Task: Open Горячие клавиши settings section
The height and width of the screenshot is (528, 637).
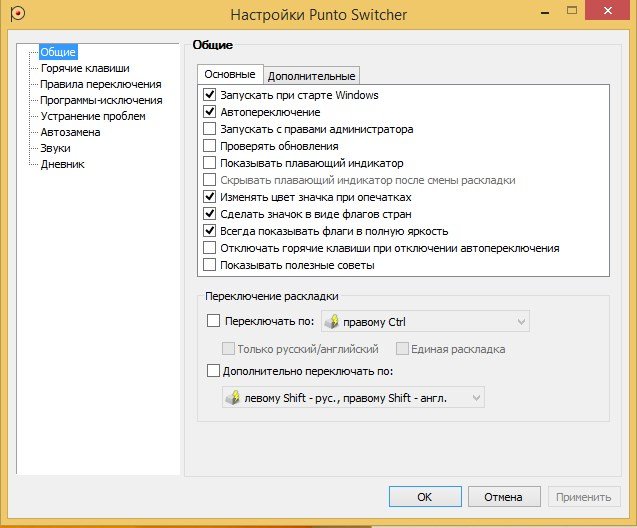Action: [85, 68]
